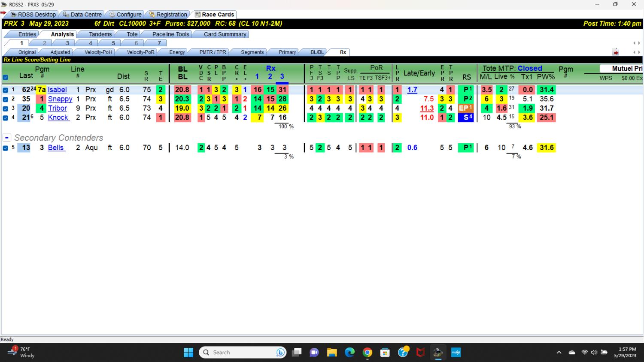
Task: Switch to the Velocity-PoH tab
Action: tap(98, 52)
